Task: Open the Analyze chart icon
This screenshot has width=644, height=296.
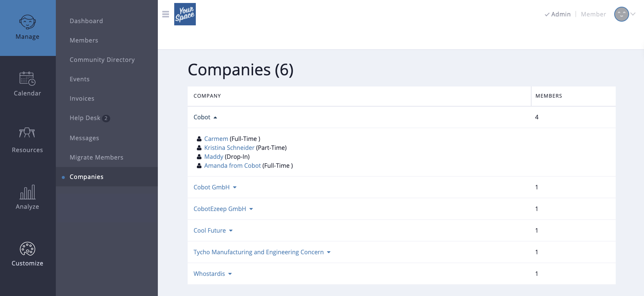Action: click(28, 192)
